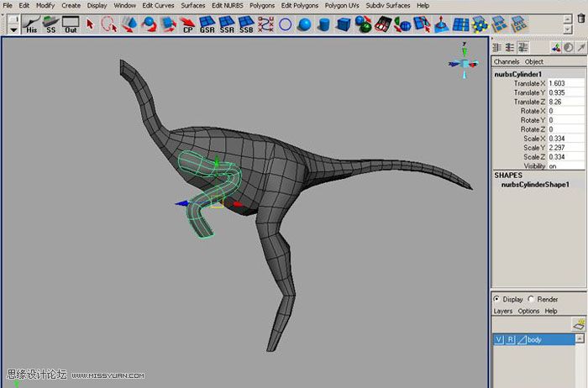The width and height of the screenshot is (588, 388).
Task: Create a new display layer
Action: tap(578, 323)
